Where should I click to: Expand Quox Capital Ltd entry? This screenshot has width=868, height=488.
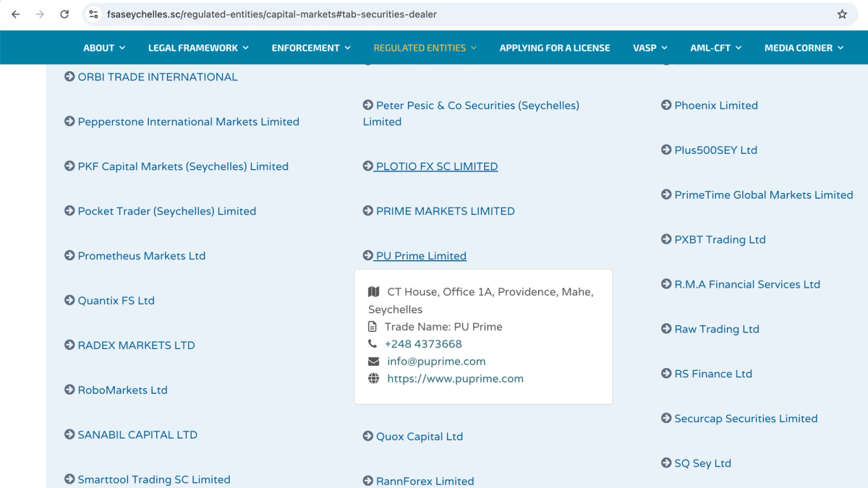(420, 437)
